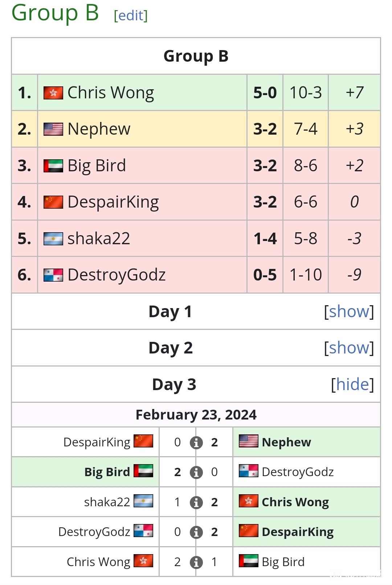The width and height of the screenshot is (392, 585).
Task: Click the Argentina flag beside shaka22 in standings
Action: pos(53,239)
